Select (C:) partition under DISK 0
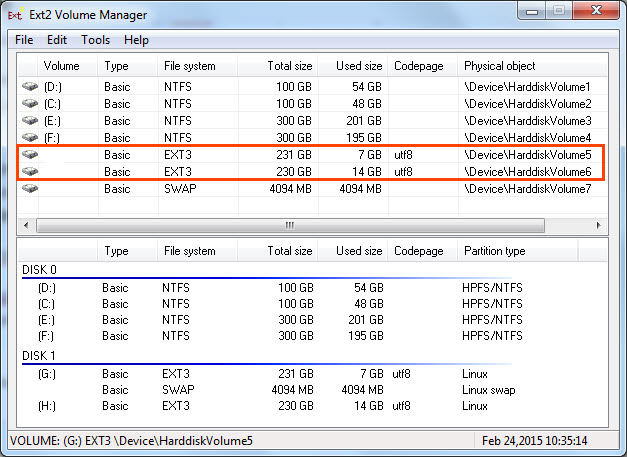The width and height of the screenshot is (627, 457). [46, 303]
